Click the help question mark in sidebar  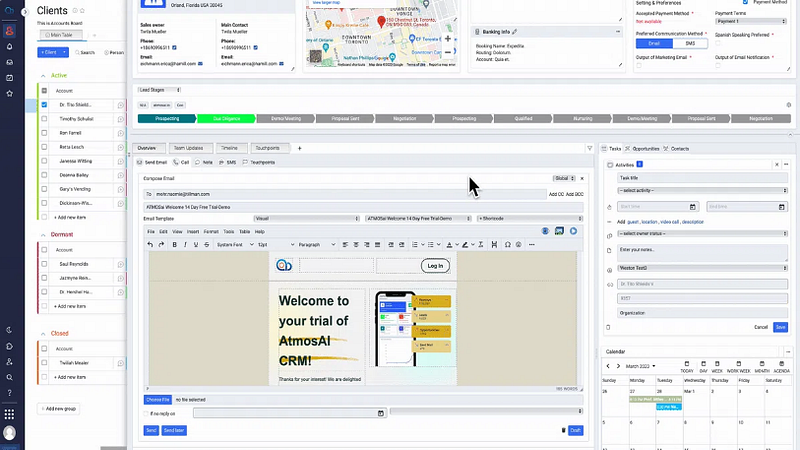(x=9, y=393)
